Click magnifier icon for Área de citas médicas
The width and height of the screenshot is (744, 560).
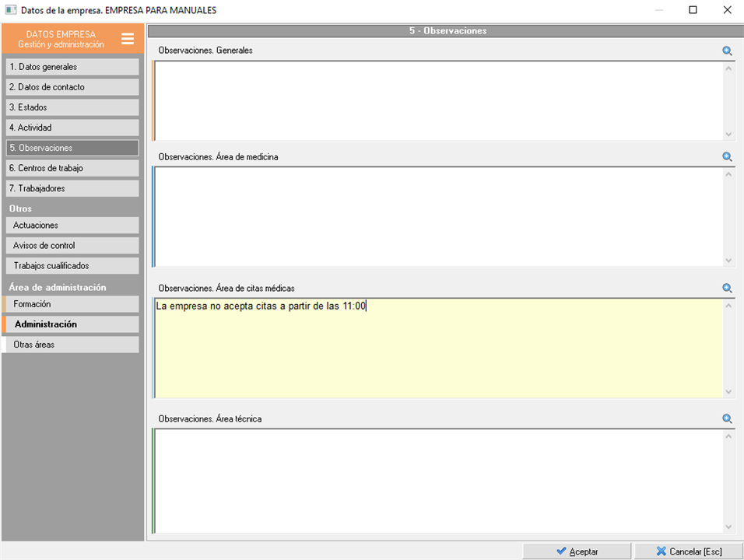(x=727, y=288)
